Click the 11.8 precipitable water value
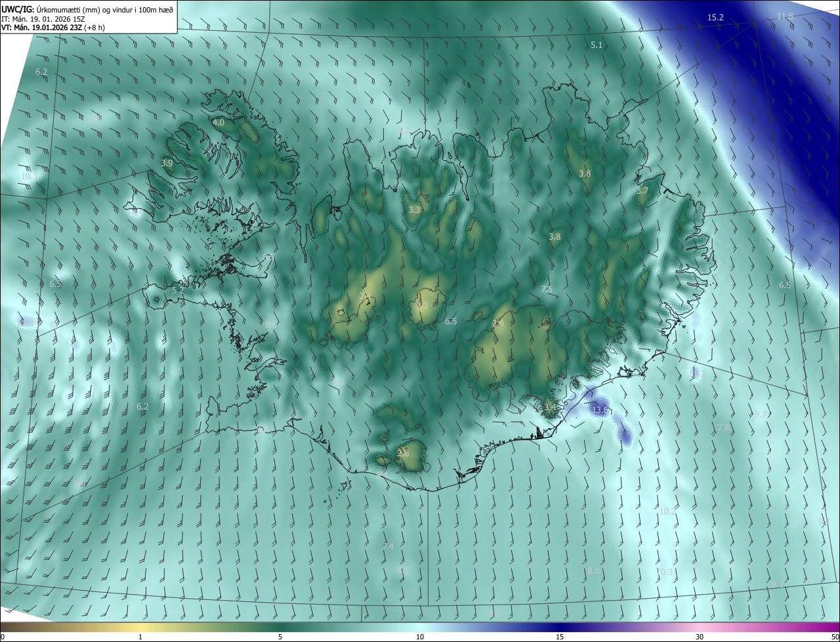This screenshot has width=840, height=642. [785, 16]
